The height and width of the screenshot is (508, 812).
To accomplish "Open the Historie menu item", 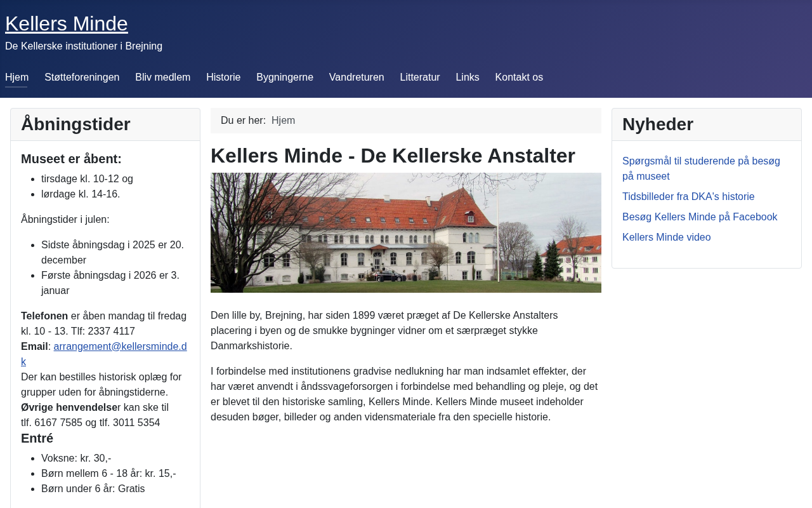I will [x=223, y=77].
